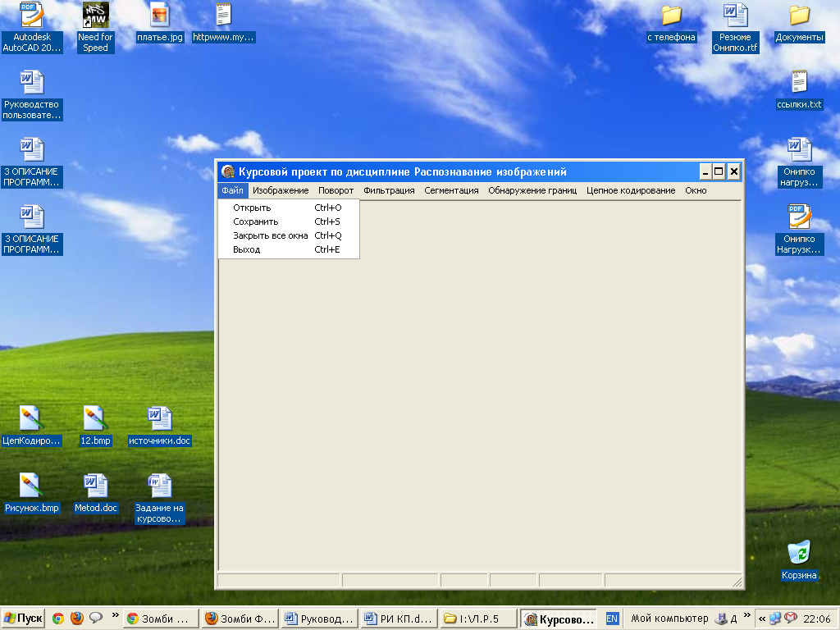
Task: Switch to I:\Л.Р.5 folder taskbar window
Action: [478, 619]
